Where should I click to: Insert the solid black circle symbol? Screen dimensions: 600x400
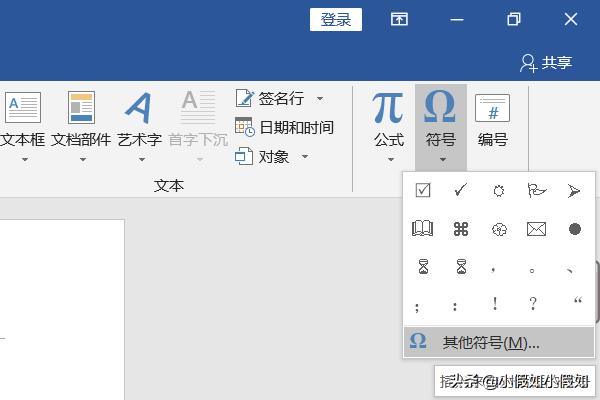(x=575, y=229)
